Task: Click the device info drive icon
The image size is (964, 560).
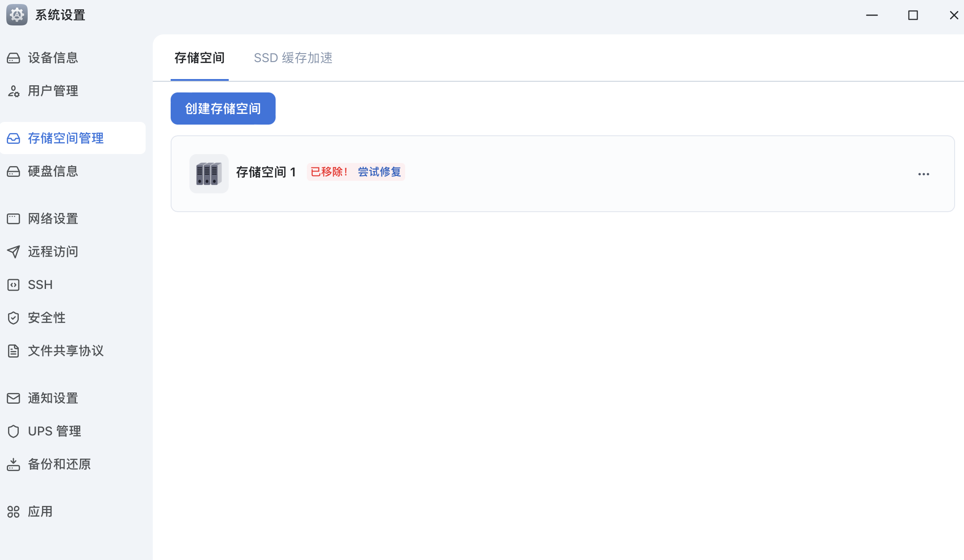Action: click(13, 58)
